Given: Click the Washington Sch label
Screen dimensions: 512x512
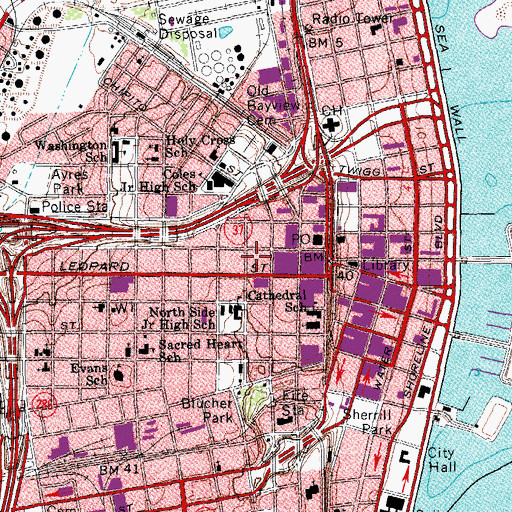Looking at the screenshot, I should pos(72,151).
